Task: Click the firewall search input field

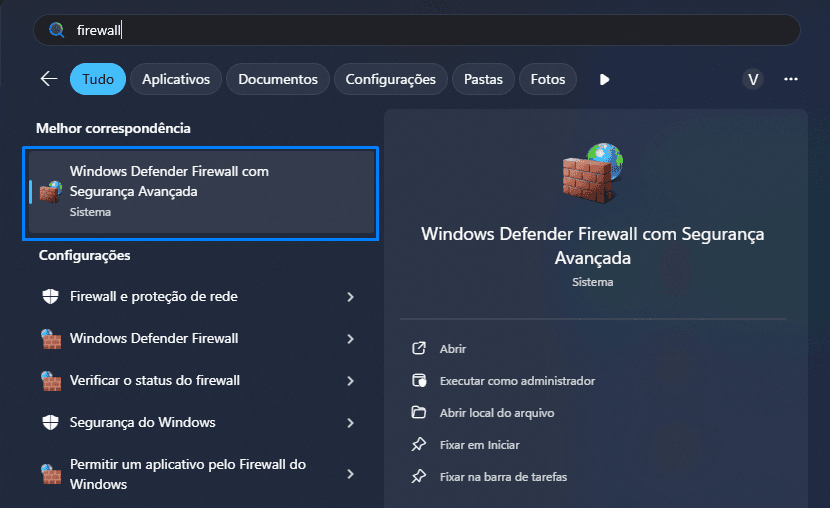Action: (x=417, y=30)
